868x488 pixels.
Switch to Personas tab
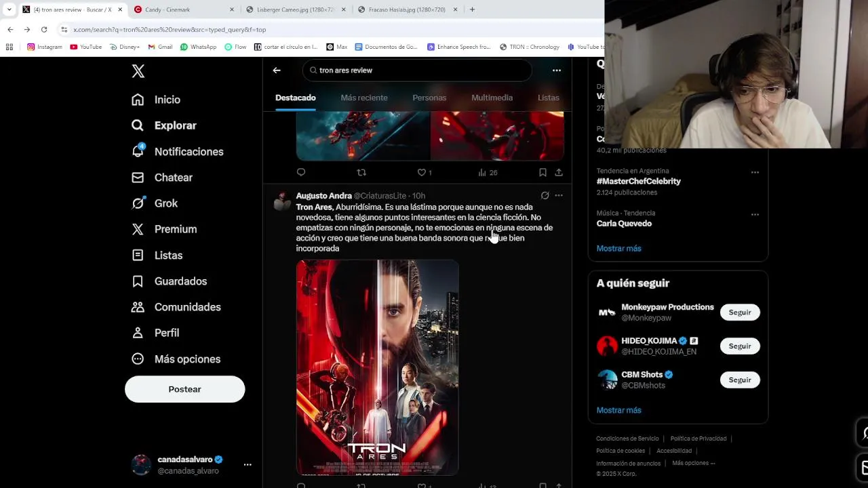tap(429, 98)
